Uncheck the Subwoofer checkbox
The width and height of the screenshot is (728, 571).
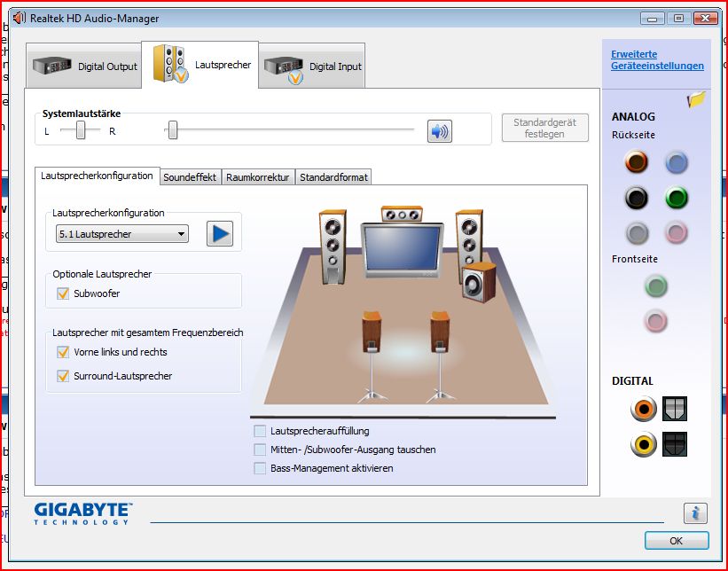[63, 293]
